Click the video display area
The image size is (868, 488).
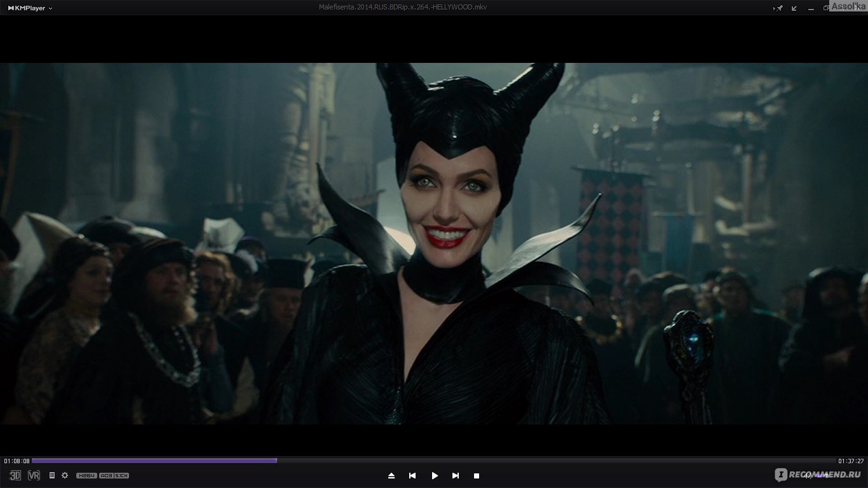(434, 243)
